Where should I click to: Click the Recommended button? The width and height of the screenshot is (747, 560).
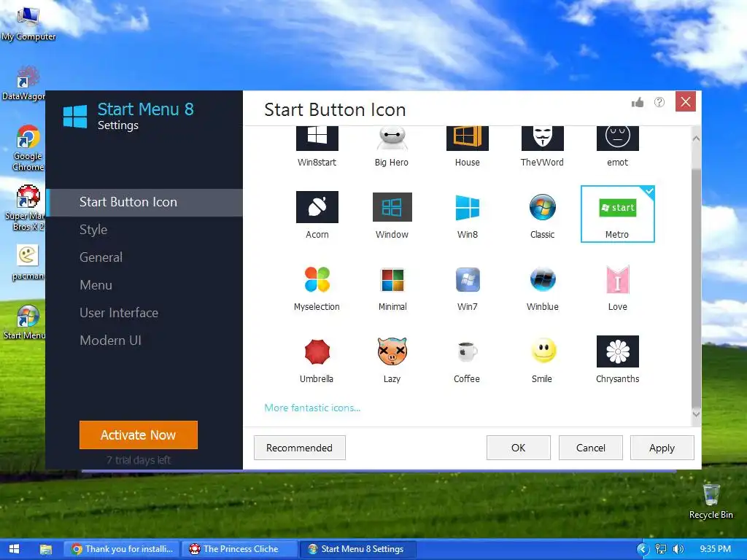pos(299,448)
